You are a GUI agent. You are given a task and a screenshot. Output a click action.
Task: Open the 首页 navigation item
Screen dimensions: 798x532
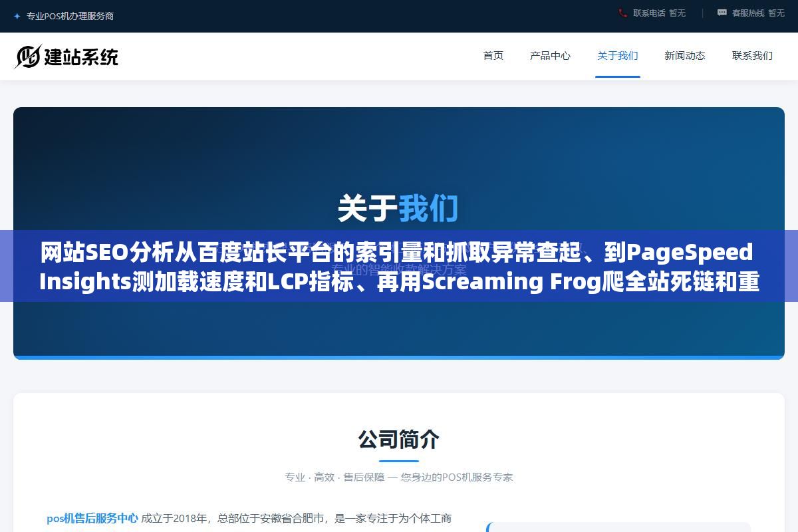point(493,56)
